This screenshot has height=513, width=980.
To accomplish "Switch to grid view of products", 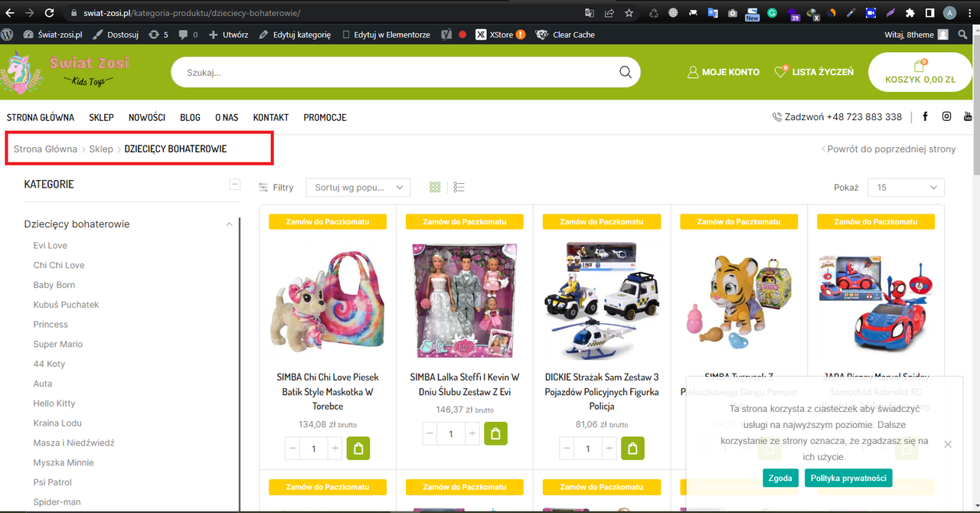I will pyautogui.click(x=435, y=188).
